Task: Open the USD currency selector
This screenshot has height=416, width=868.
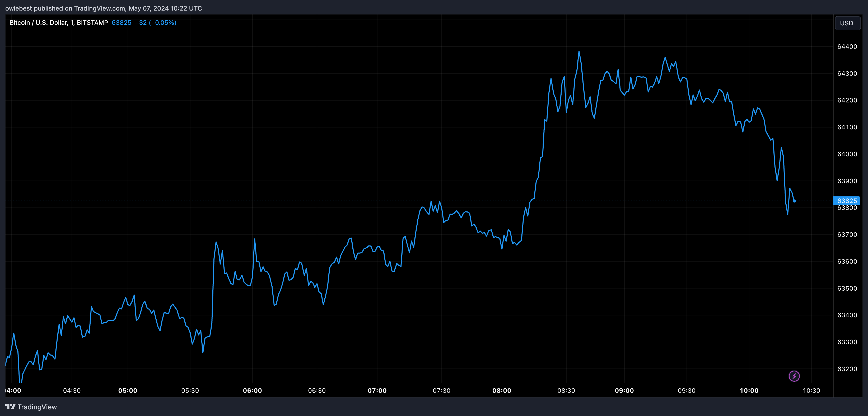Action: 847,23
